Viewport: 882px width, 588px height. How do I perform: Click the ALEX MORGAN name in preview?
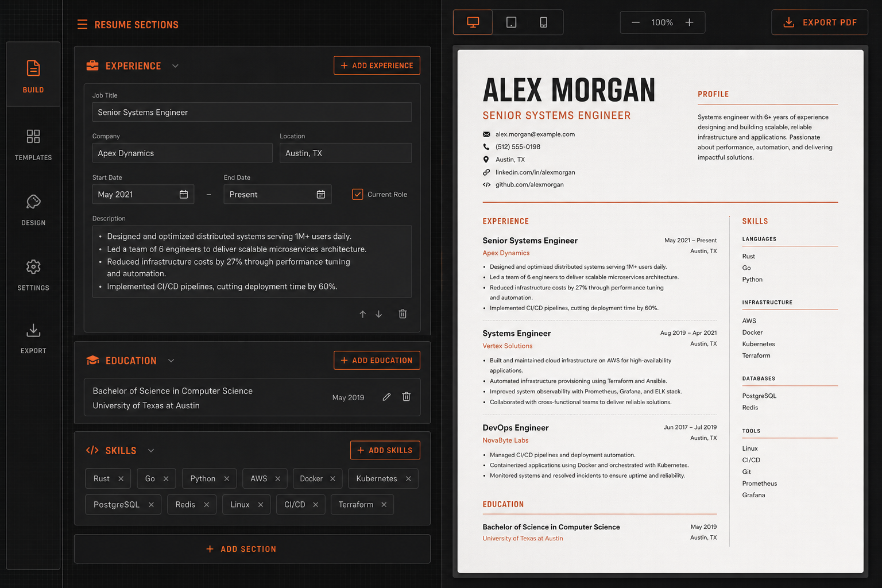(568, 90)
